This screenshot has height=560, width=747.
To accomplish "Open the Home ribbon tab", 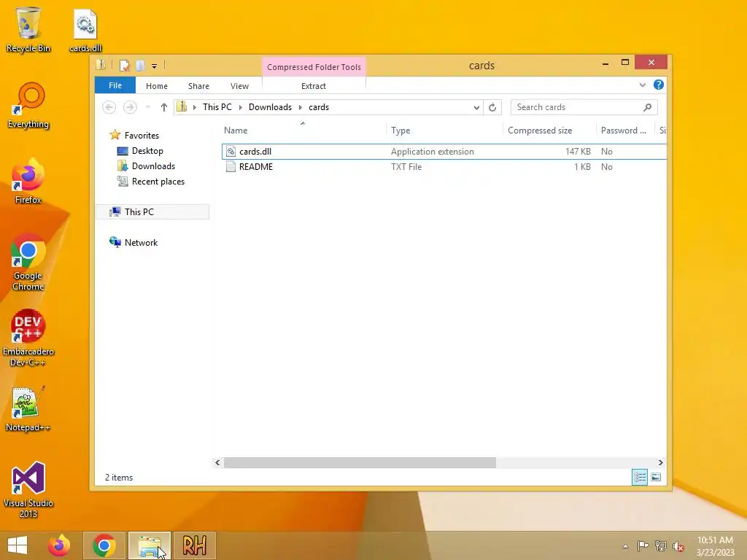I will 157,86.
